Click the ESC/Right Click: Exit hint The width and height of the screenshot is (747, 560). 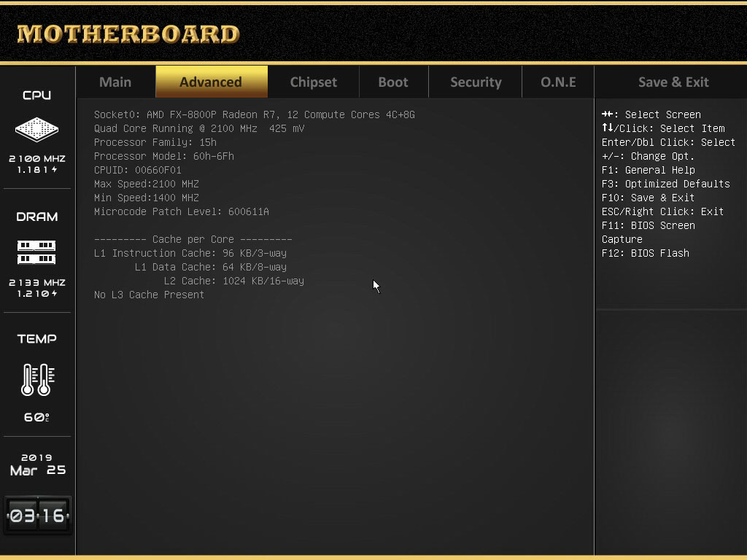tap(662, 211)
